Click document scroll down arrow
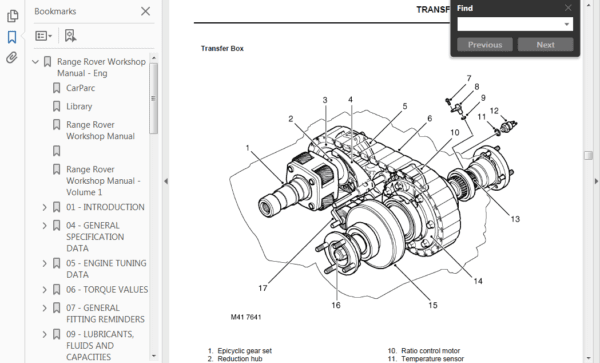This screenshot has height=363, width=600. [x=588, y=358]
